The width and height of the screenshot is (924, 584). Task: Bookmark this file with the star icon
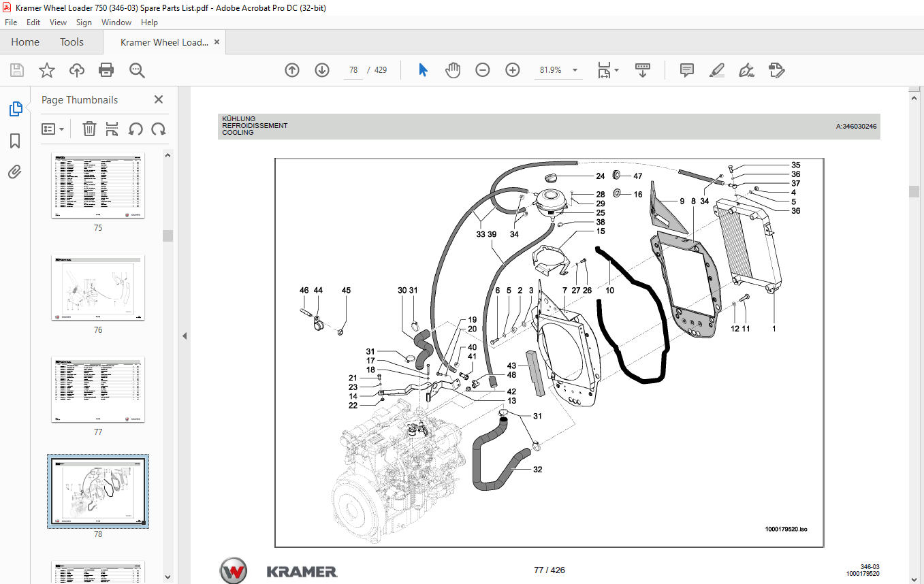(x=46, y=70)
